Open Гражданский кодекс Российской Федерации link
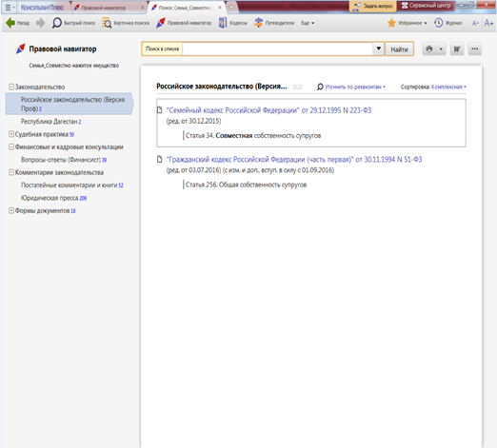The width and height of the screenshot is (497, 448). (294, 159)
